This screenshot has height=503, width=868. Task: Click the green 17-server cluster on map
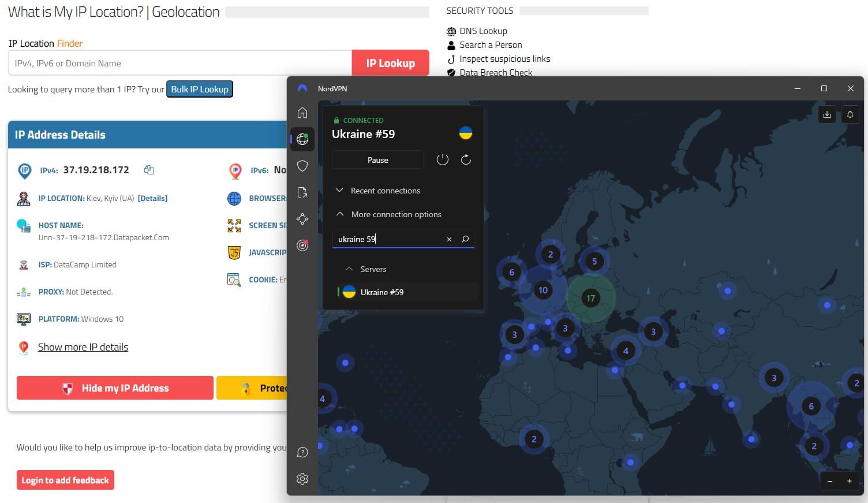pos(590,298)
